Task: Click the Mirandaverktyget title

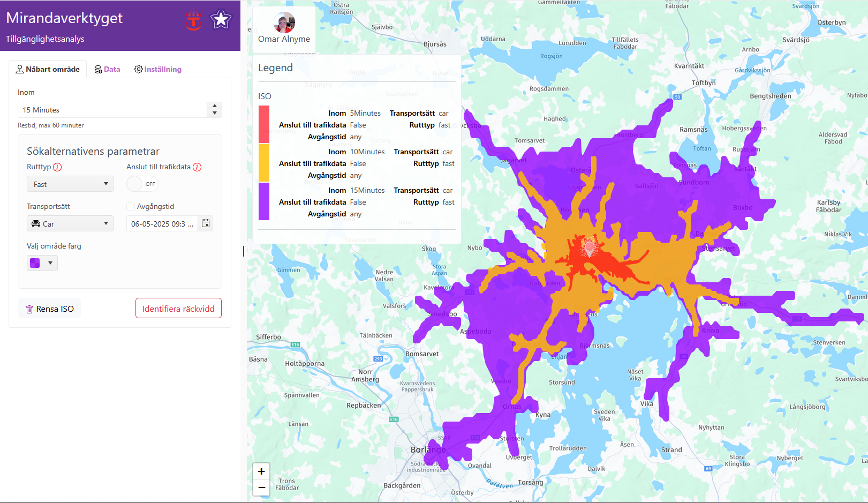Action: (64, 18)
